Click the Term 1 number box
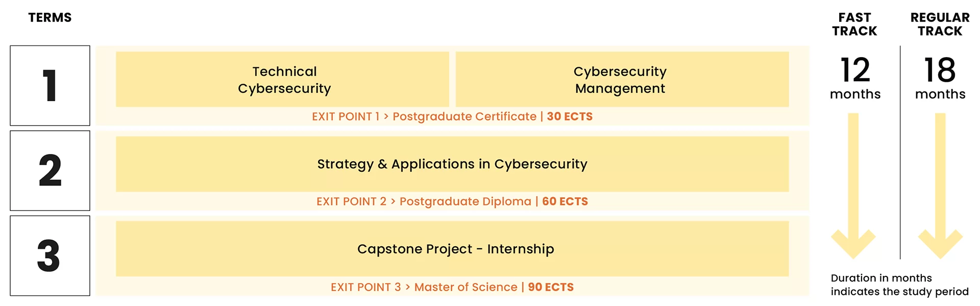Screen dimensions: 980x306 coord(50,85)
